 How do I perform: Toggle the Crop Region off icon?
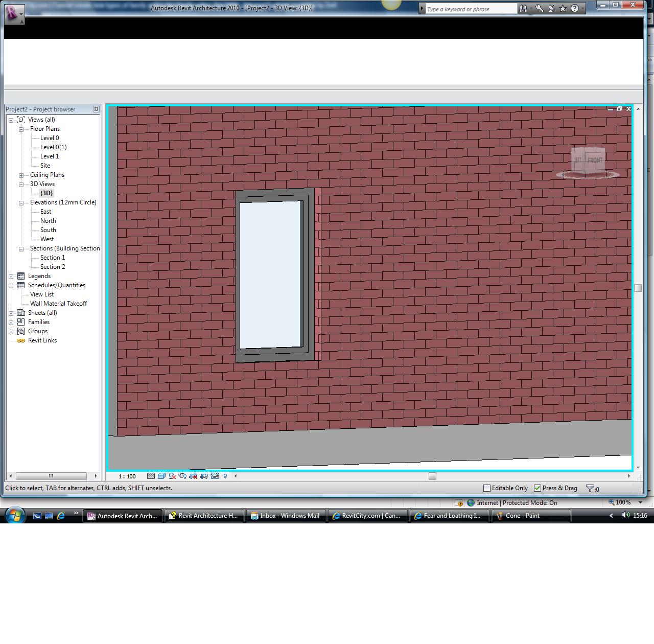(193, 476)
